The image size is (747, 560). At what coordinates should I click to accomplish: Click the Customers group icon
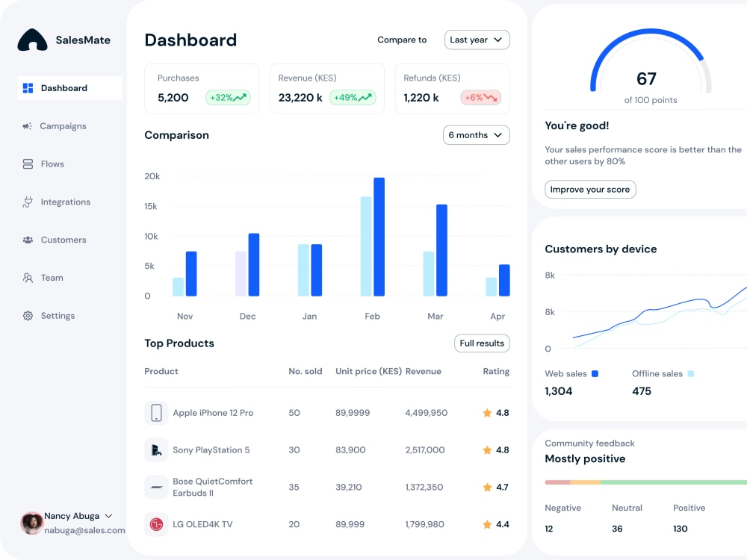(28, 240)
